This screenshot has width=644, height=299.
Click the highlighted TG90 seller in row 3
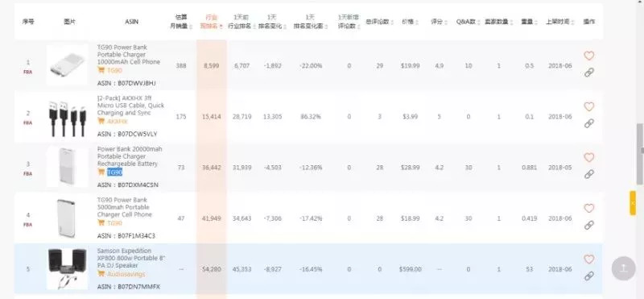[114, 172]
